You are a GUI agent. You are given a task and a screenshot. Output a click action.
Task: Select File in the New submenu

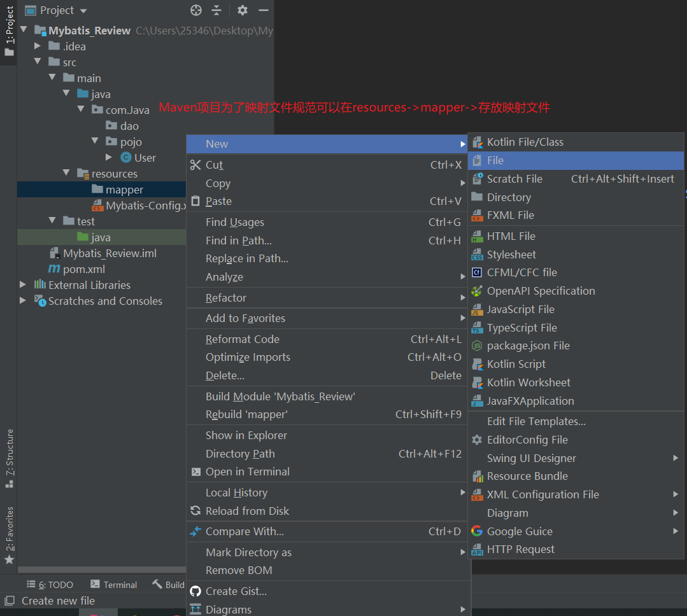coord(576,160)
